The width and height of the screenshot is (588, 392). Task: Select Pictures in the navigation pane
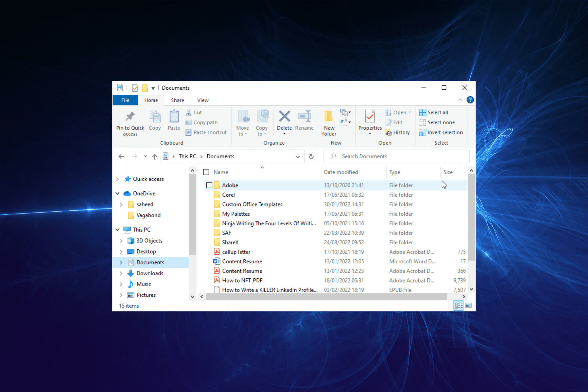146,295
